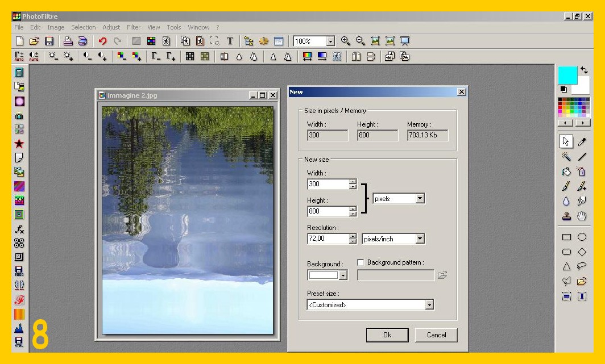Open the Adjust menu
The width and height of the screenshot is (605, 364).
(x=111, y=27)
